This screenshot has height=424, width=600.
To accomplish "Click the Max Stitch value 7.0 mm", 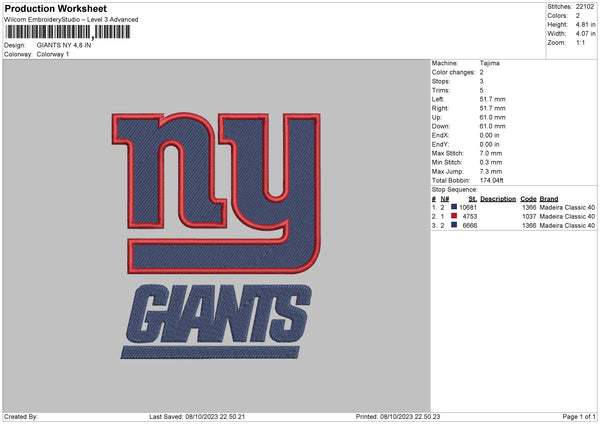I will pyautogui.click(x=491, y=153).
